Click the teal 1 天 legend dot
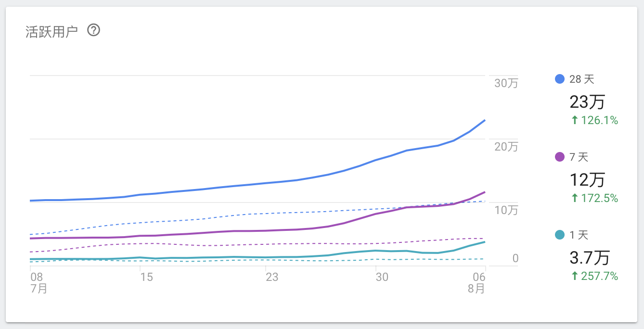 (560, 235)
